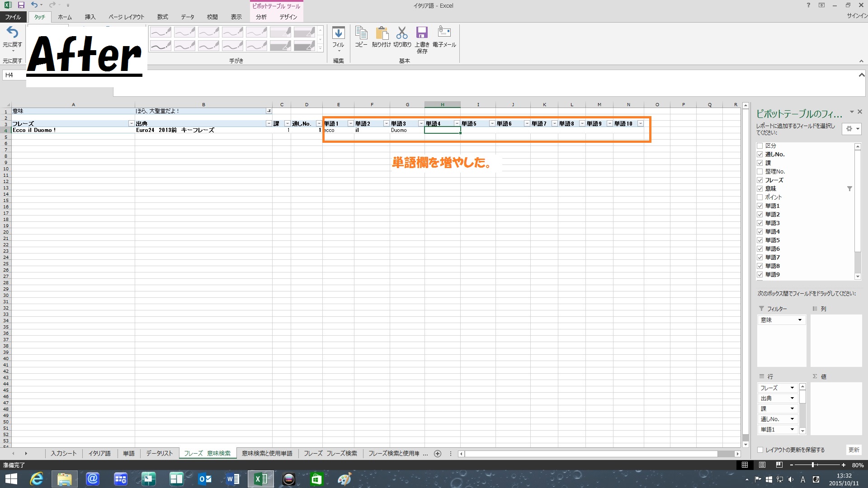The height and width of the screenshot is (488, 868).
Task: Switch to the 挿入 ribbon tab
Action: [x=90, y=17]
